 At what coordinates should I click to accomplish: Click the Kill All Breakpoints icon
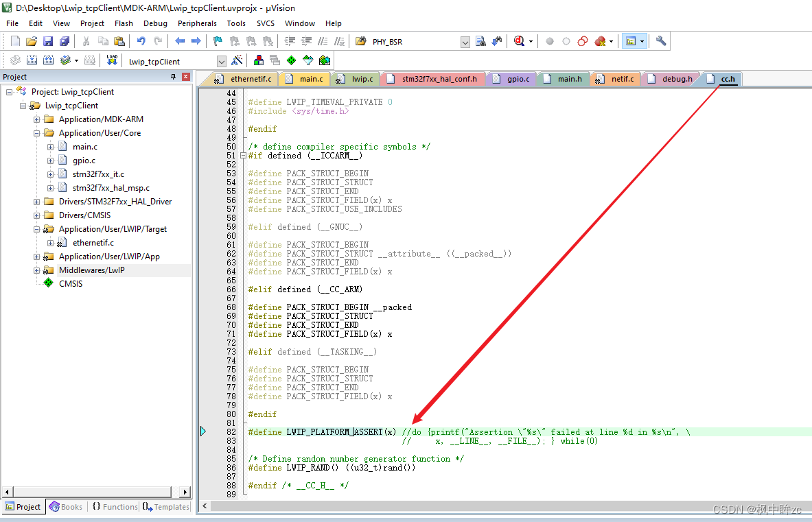click(601, 41)
